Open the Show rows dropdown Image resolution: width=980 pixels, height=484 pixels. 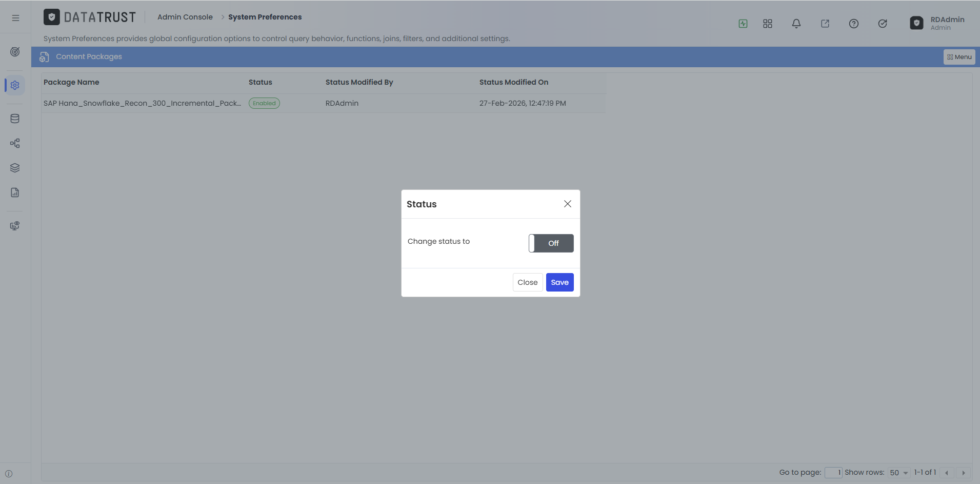click(899, 473)
